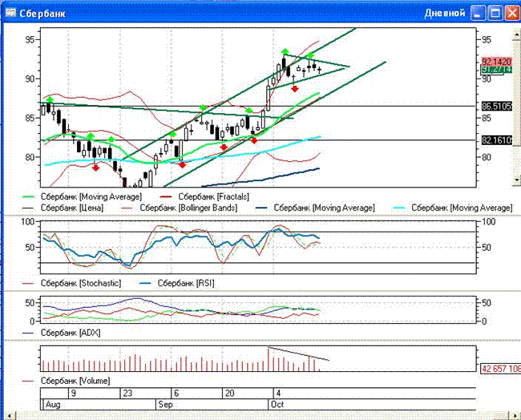Image resolution: width=521 pixels, height=420 pixels.
Task: Click the declining volume trendline in Volume panel
Action: pos(299,354)
